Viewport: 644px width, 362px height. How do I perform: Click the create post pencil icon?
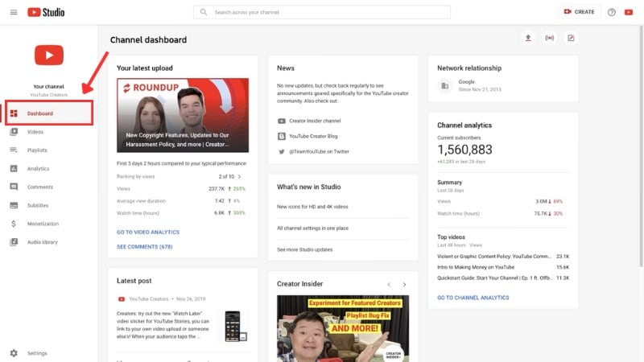click(571, 38)
